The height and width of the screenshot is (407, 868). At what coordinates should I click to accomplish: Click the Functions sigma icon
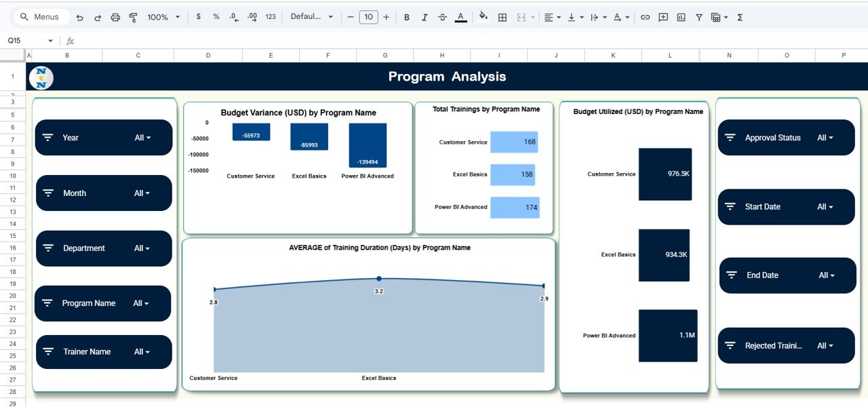pos(740,17)
